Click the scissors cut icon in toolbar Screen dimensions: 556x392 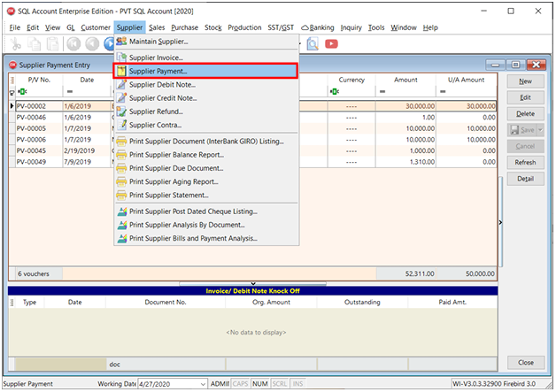tap(15, 42)
